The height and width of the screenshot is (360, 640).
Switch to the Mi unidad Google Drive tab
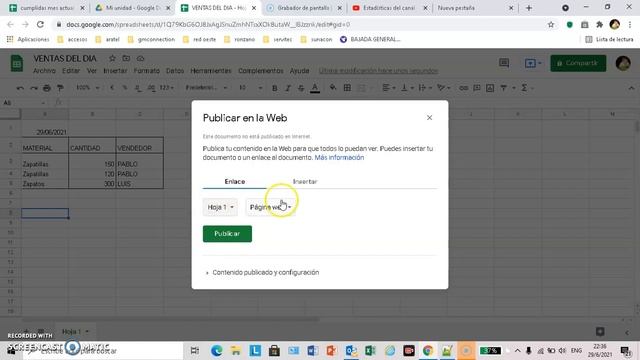click(x=132, y=8)
